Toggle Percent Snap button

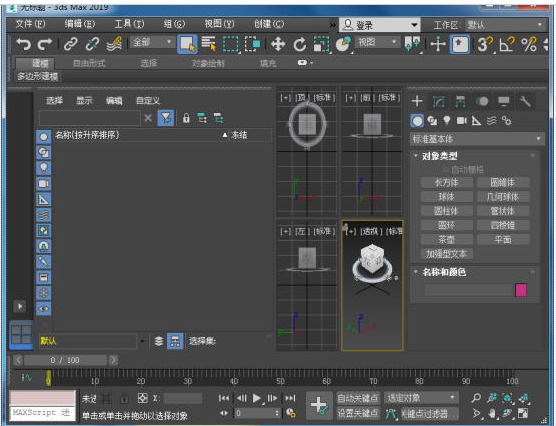pos(528,45)
